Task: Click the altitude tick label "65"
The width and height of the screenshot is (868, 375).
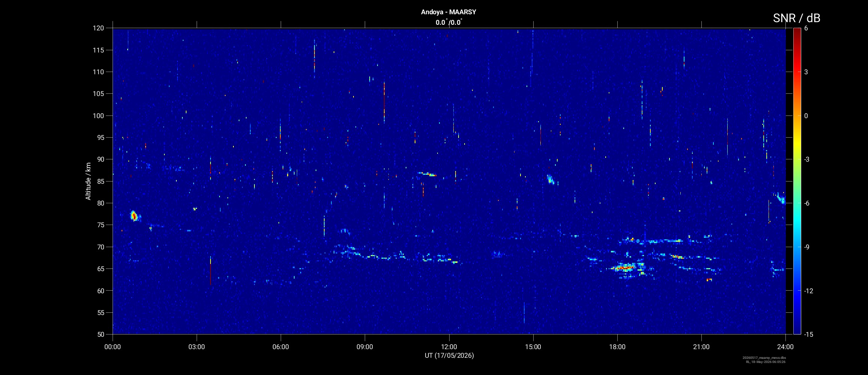Action: coord(100,269)
